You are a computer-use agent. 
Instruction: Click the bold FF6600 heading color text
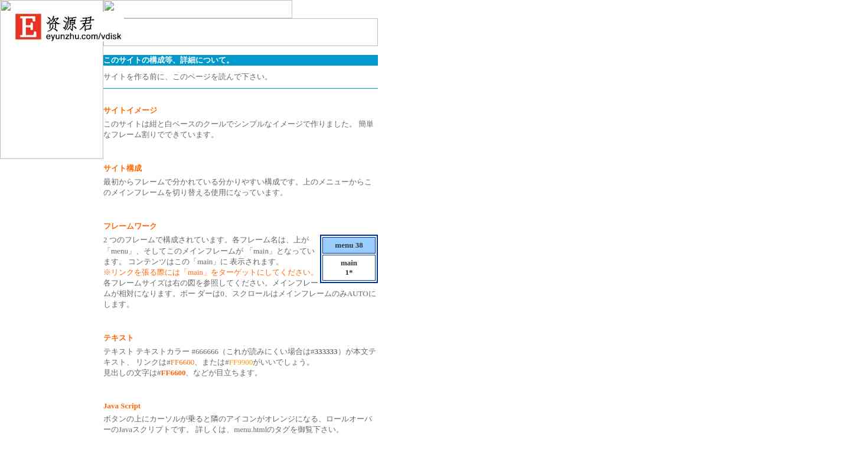(173, 373)
